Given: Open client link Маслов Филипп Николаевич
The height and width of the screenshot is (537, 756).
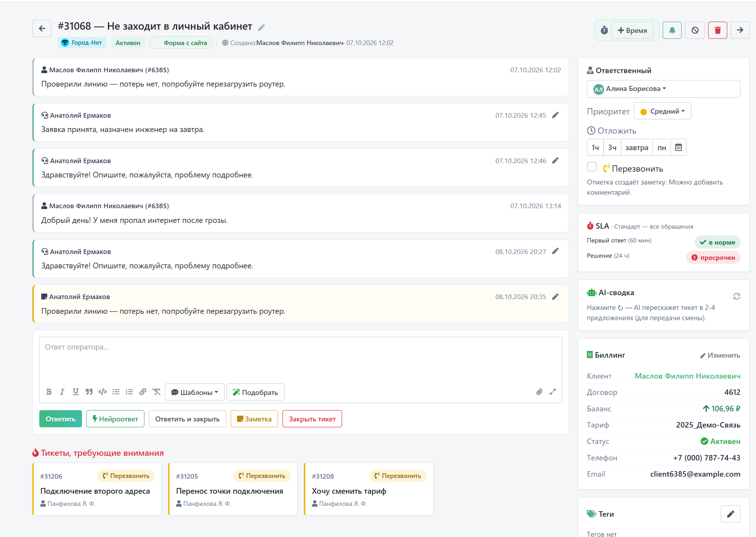Looking at the screenshot, I should tap(687, 376).
